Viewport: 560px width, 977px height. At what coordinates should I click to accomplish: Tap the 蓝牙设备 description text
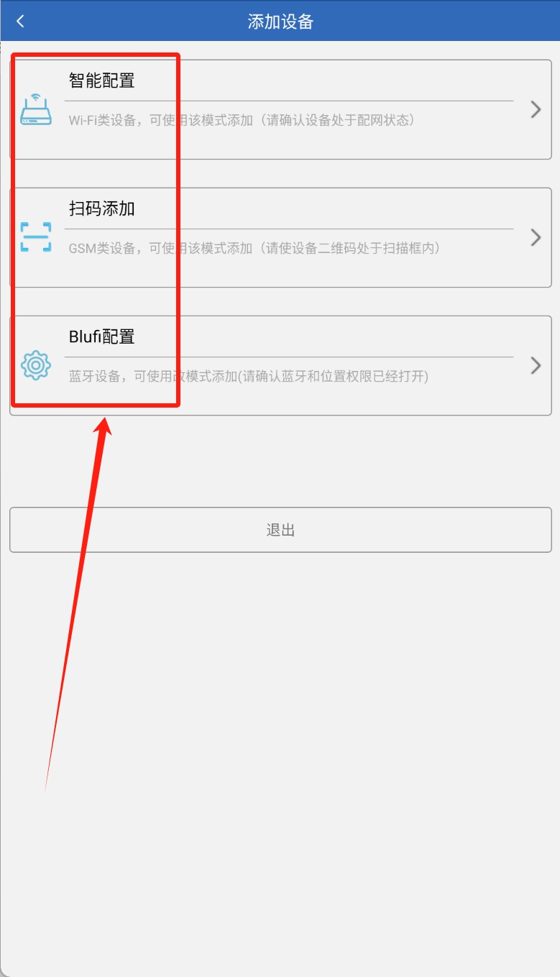[x=249, y=376]
